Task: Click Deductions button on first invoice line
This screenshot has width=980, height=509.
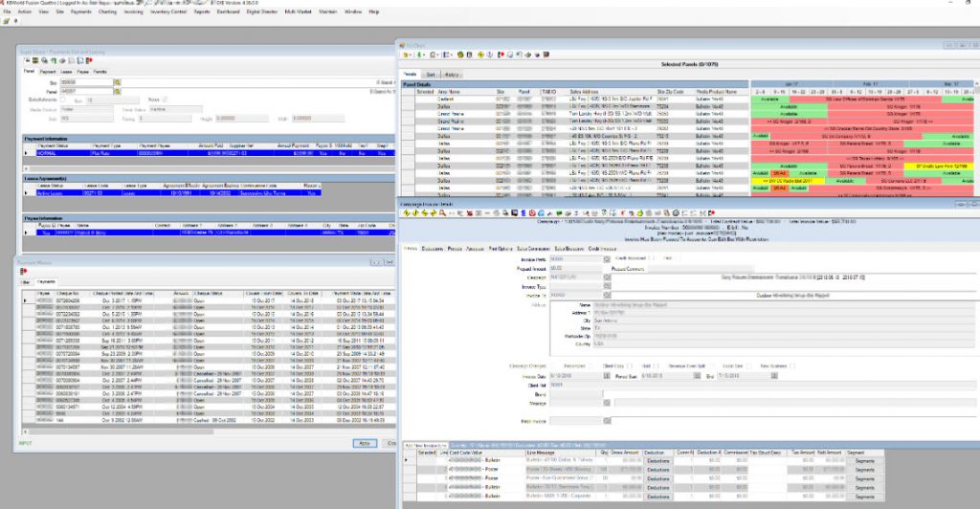Action: (x=657, y=461)
